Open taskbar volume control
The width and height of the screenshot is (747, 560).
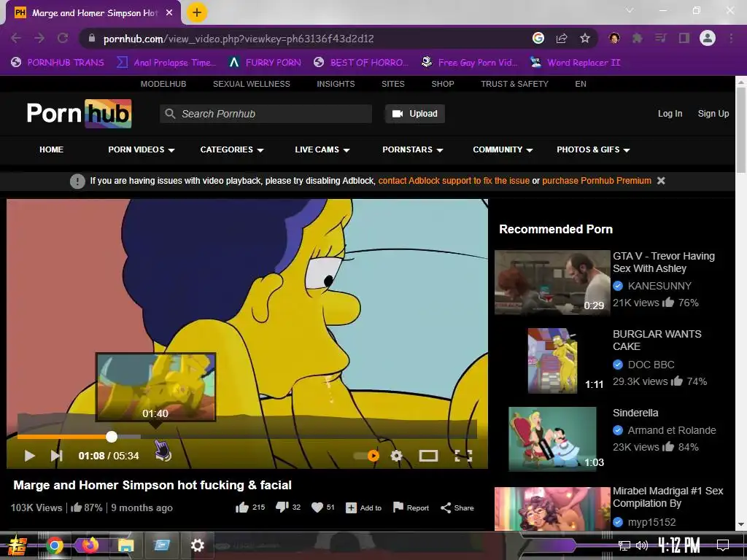pos(642,545)
